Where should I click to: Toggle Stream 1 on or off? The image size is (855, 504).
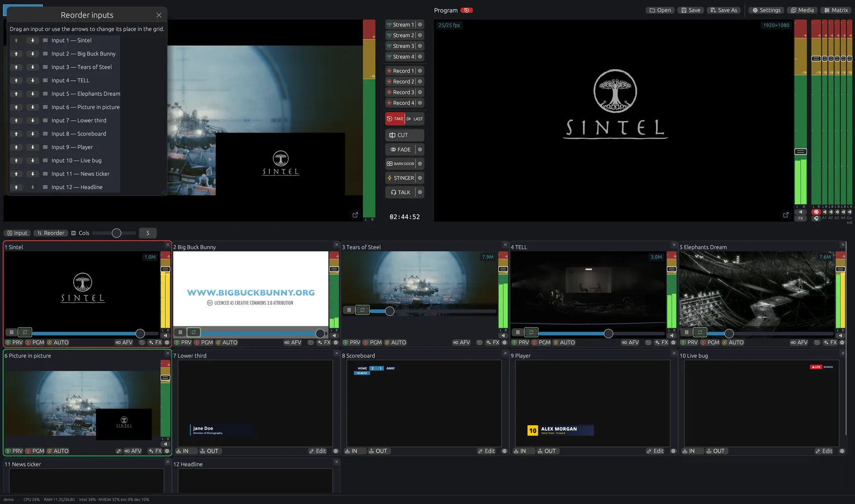(x=400, y=25)
